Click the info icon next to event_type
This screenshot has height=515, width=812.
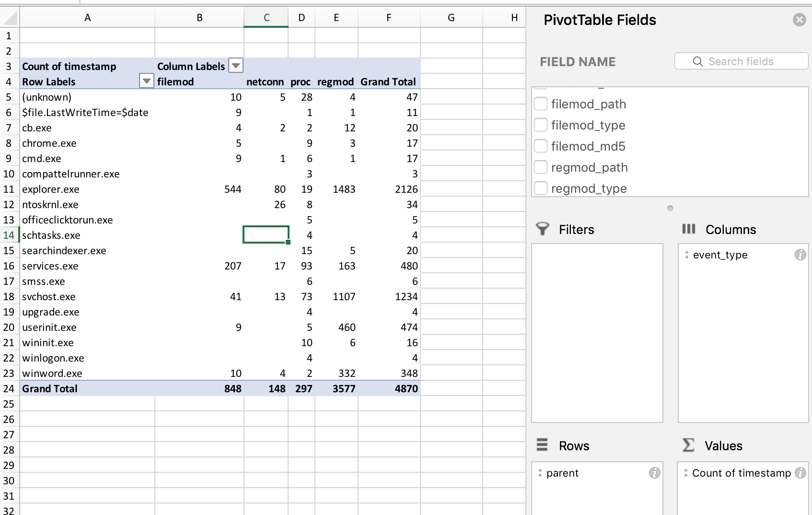800,255
